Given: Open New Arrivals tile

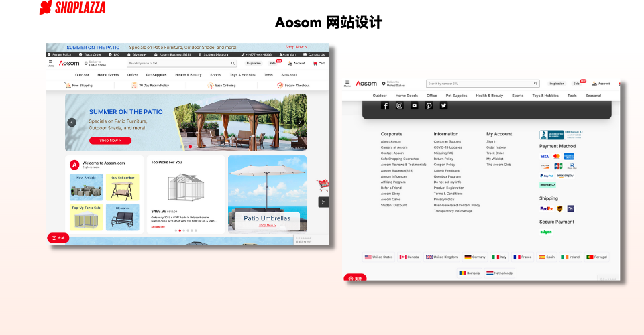Looking at the screenshot, I should pos(87,187).
